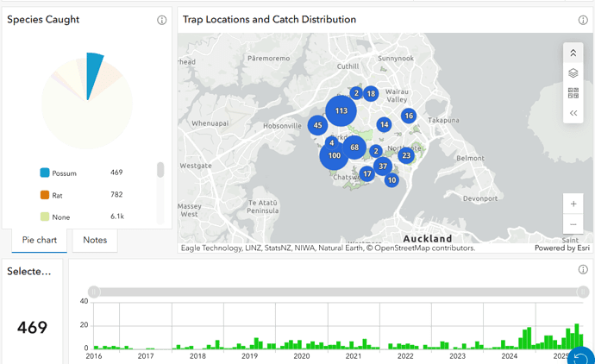The image size is (595, 364).
Task: Switch to the Pie chart tab
Action: click(x=39, y=240)
